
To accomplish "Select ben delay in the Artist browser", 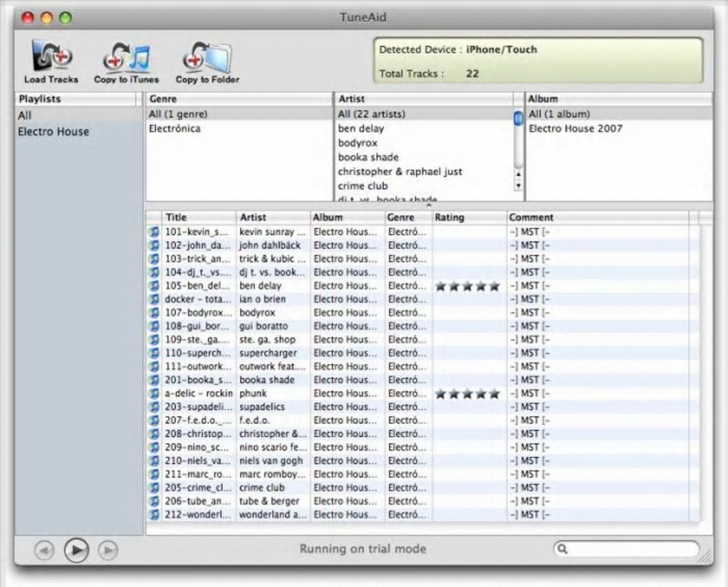I will coord(425,129).
